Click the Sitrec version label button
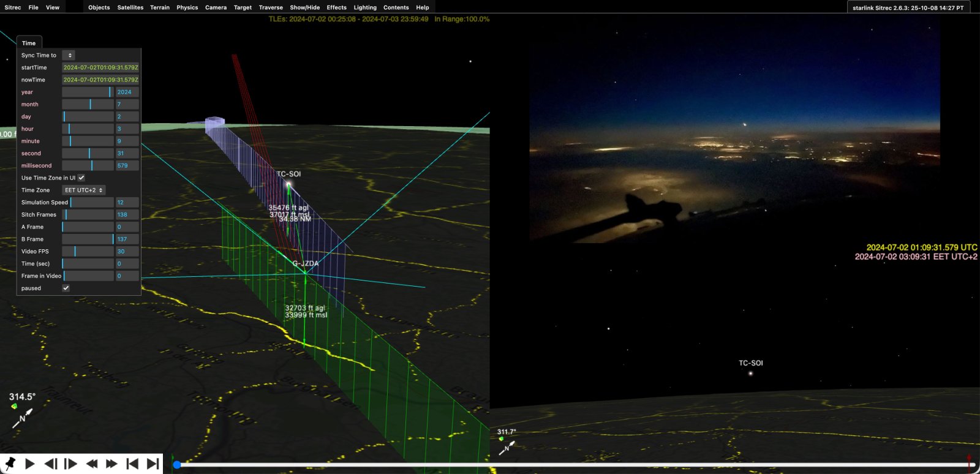Viewport: 980px width, 474px height. pos(908,8)
